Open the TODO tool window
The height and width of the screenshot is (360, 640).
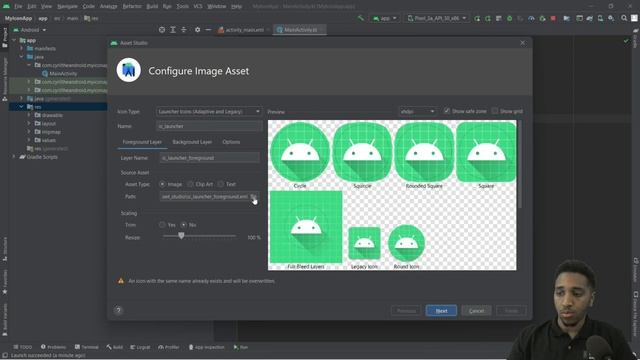pos(23,347)
